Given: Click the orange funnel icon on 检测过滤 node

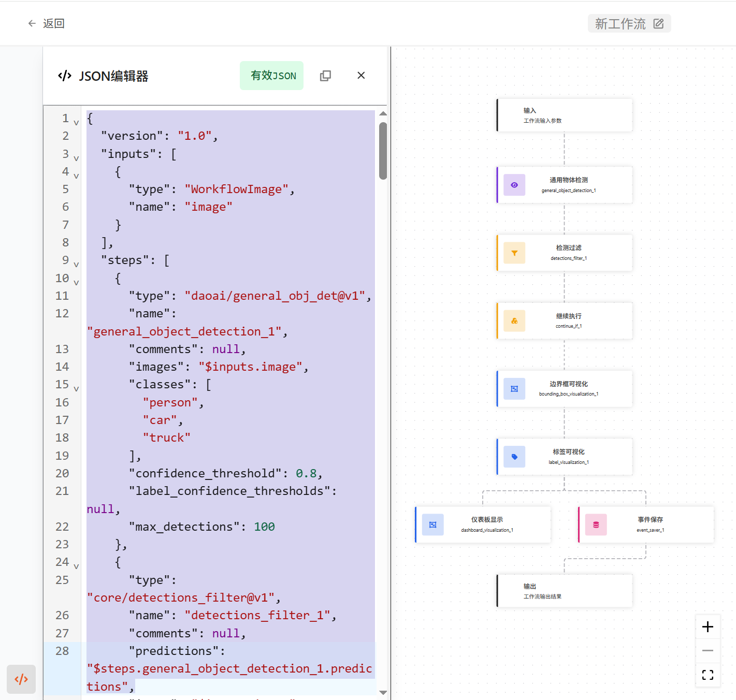Looking at the screenshot, I should click(x=514, y=253).
